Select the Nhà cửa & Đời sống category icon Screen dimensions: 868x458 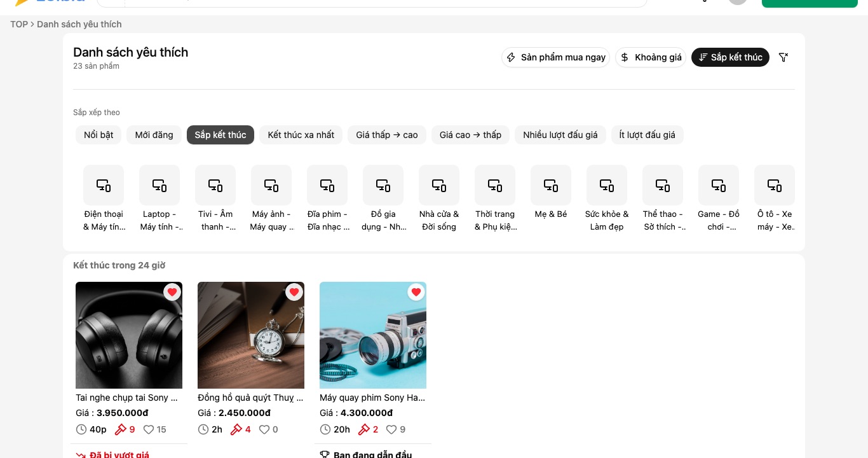tap(439, 185)
